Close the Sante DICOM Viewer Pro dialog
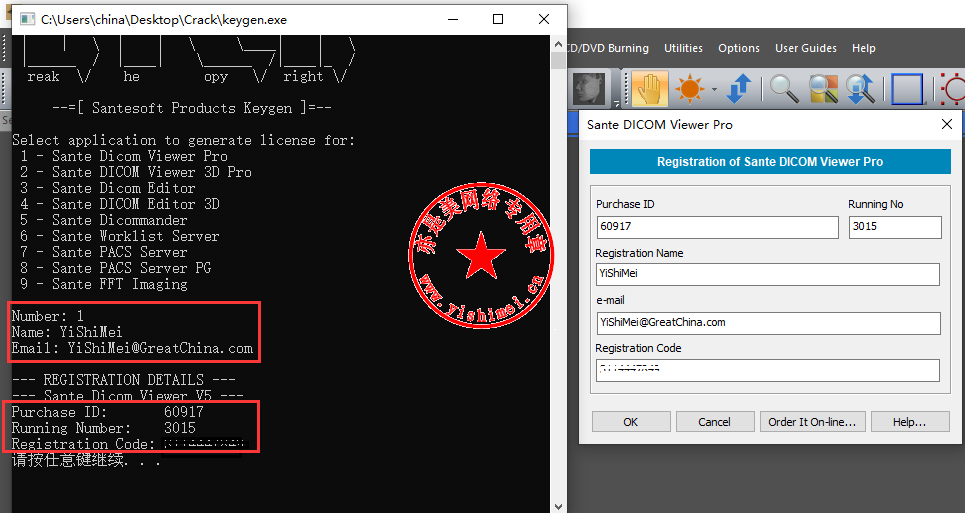The width and height of the screenshot is (965, 513). coord(947,124)
